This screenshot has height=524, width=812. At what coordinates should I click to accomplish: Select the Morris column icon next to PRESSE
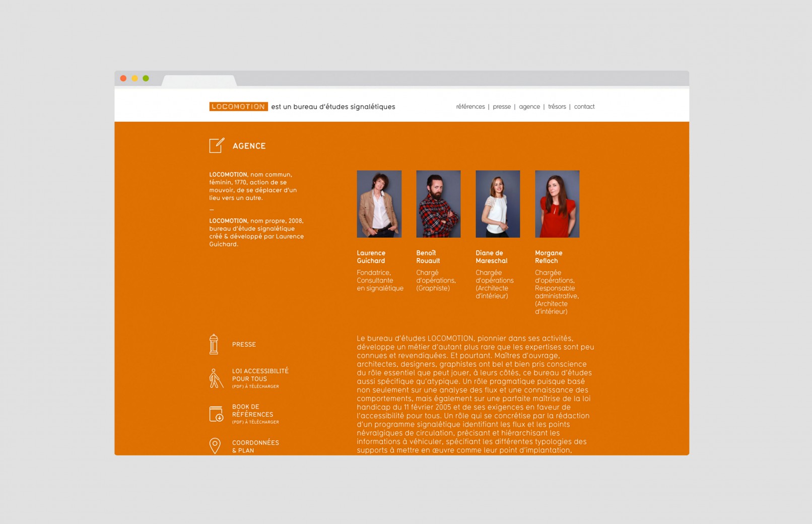[215, 344]
